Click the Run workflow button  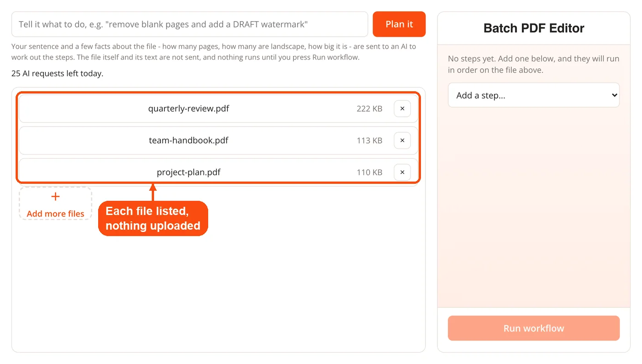[x=534, y=328]
